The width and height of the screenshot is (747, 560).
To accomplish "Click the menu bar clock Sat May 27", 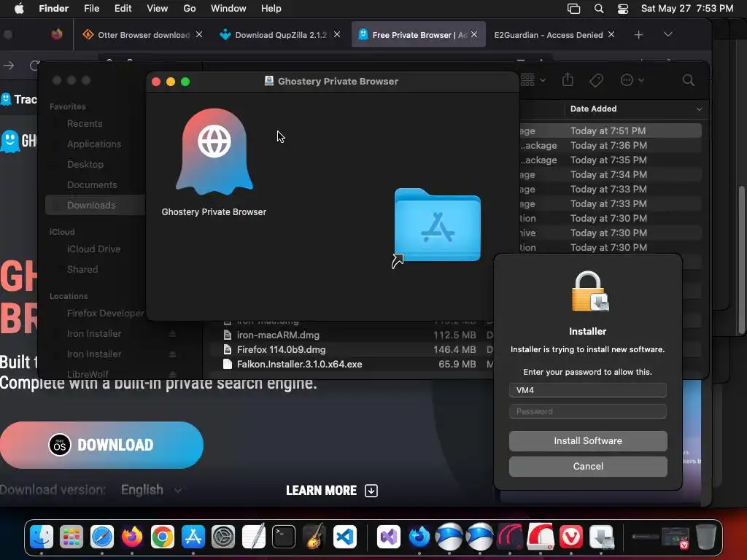I will click(686, 9).
